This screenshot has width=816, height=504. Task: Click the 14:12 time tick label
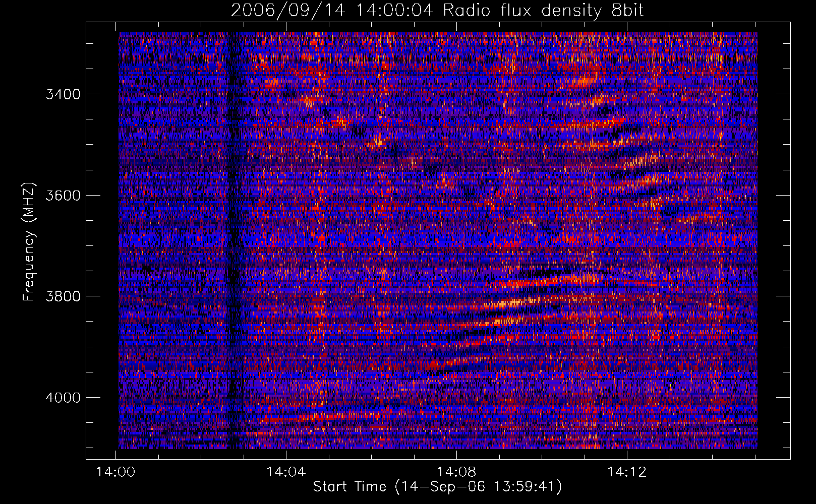pyautogui.click(x=627, y=472)
